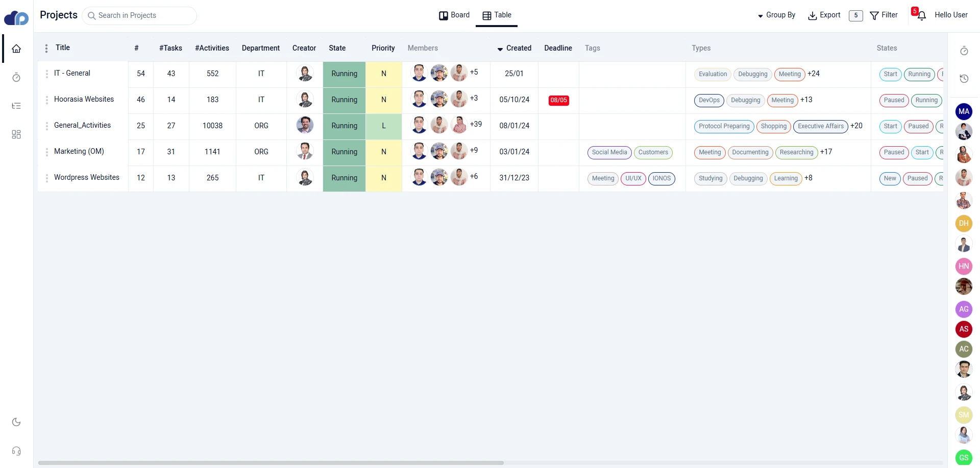Click the yellow N priority cell for IT - General
The height and width of the screenshot is (468, 980).
384,74
